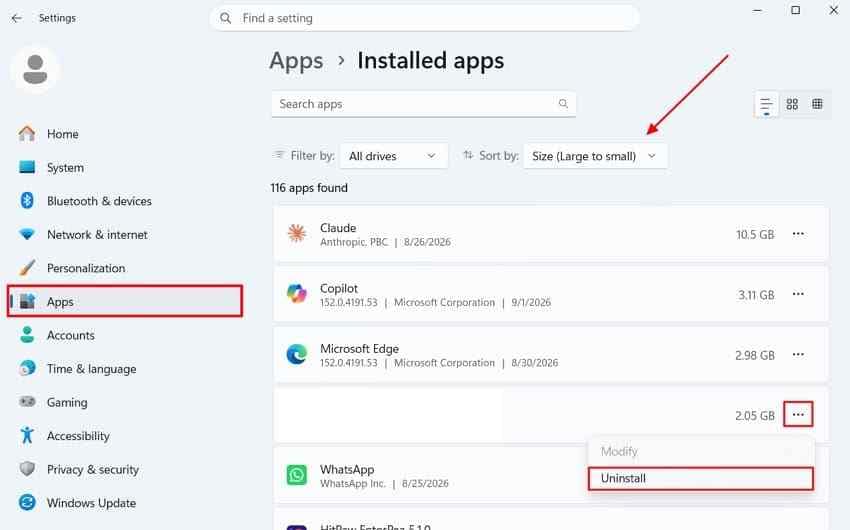Click the Apps breadcrumb link
The image size is (850, 530).
pos(296,61)
